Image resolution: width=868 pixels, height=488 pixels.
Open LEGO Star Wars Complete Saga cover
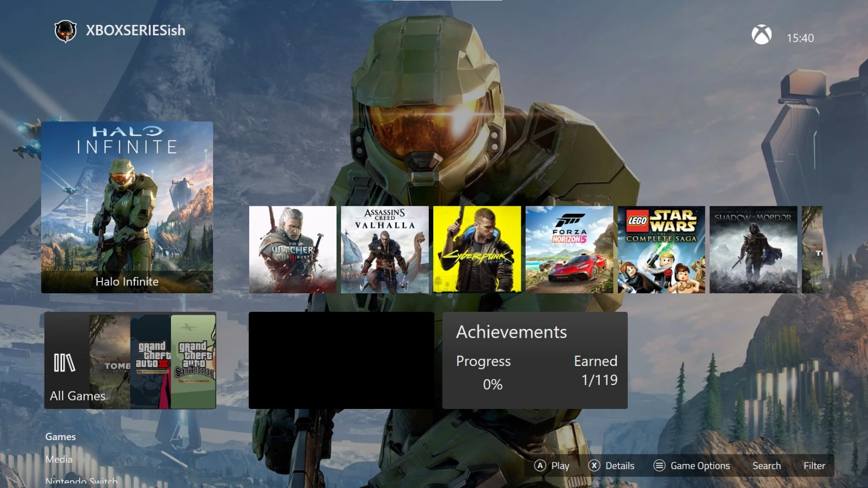pyautogui.click(x=661, y=249)
